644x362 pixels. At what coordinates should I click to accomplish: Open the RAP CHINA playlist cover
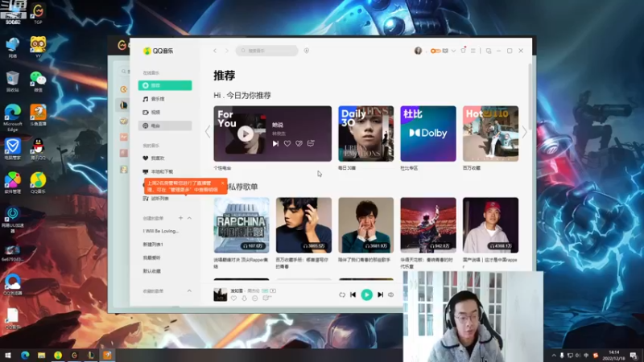(242, 225)
